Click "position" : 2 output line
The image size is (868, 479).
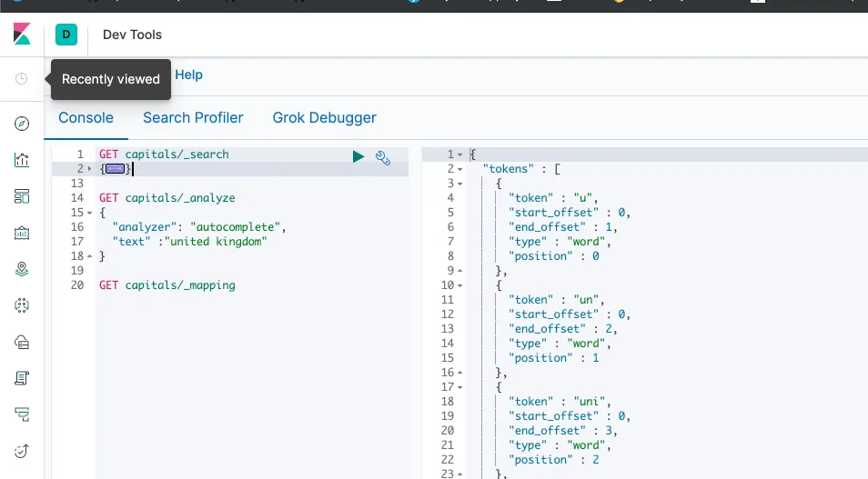point(553,460)
